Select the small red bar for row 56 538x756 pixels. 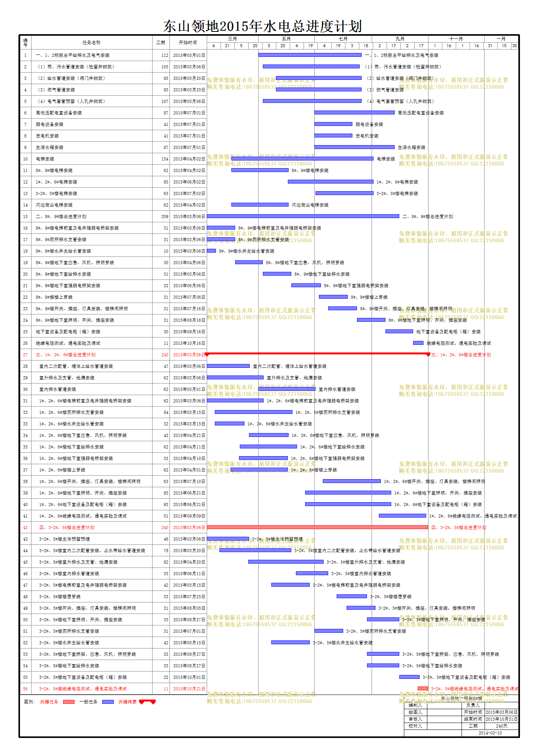(423, 688)
